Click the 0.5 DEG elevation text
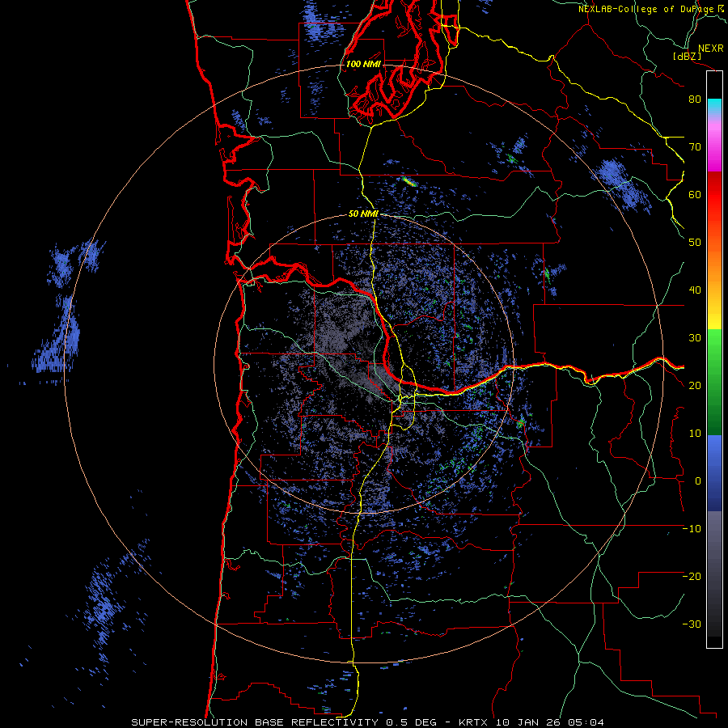Viewport: 728px width, 728px height. pyautogui.click(x=412, y=722)
